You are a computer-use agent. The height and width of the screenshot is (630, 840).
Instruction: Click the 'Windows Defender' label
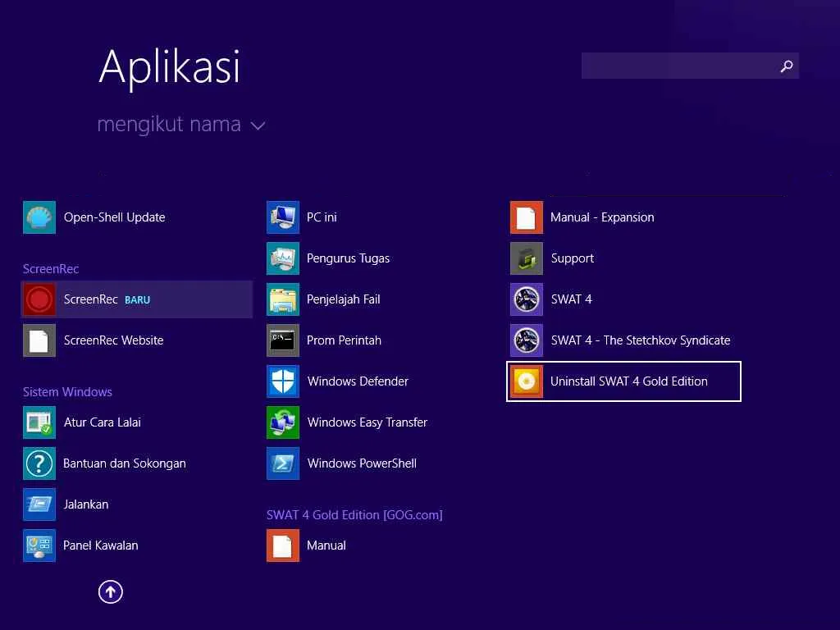pyautogui.click(x=358, y=381)
